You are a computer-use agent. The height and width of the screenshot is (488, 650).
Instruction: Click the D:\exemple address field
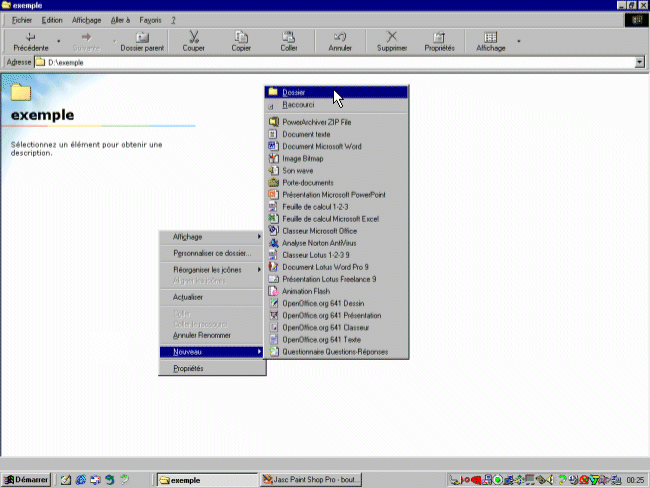(x=334, y=62)
